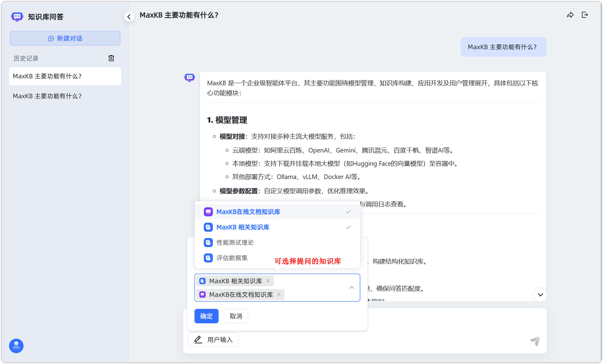This screenshot has width=603, height=364.
Task: Click the 知识库问答 robot logo icon
Action: (x=17, y=17)
